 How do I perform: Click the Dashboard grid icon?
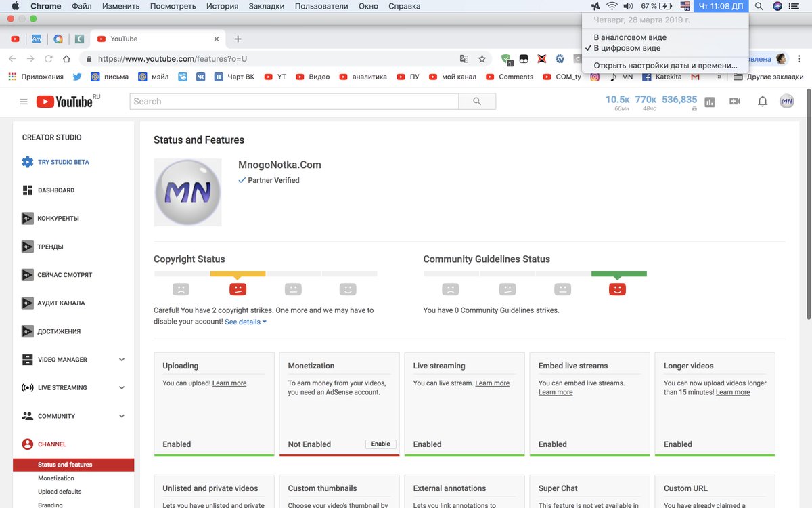[27, 190]
